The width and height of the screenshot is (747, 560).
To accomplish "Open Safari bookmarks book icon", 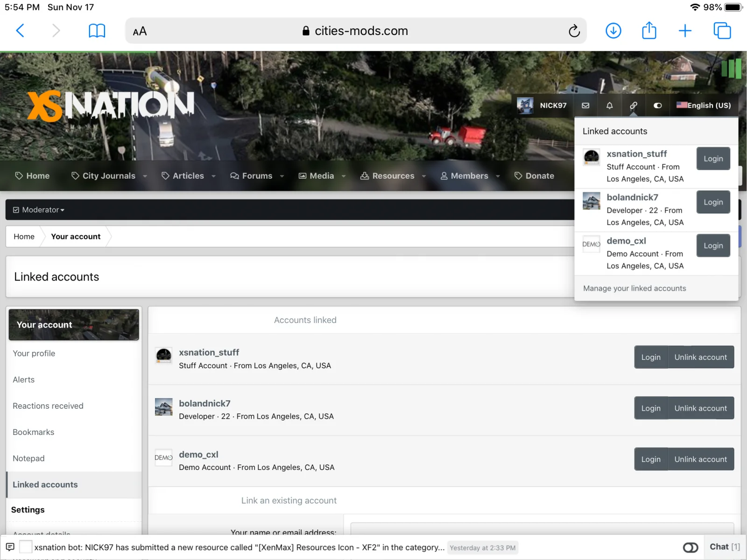I will click(97, 31).
